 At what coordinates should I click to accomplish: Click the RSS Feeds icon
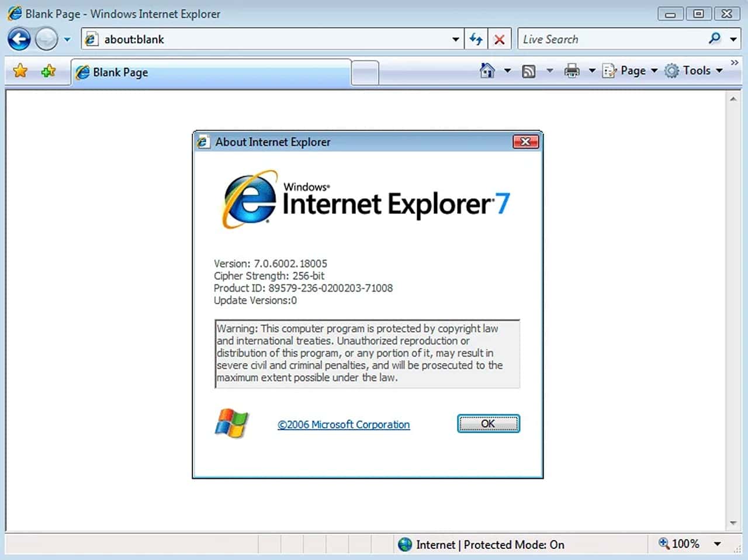tap(529, 71)
